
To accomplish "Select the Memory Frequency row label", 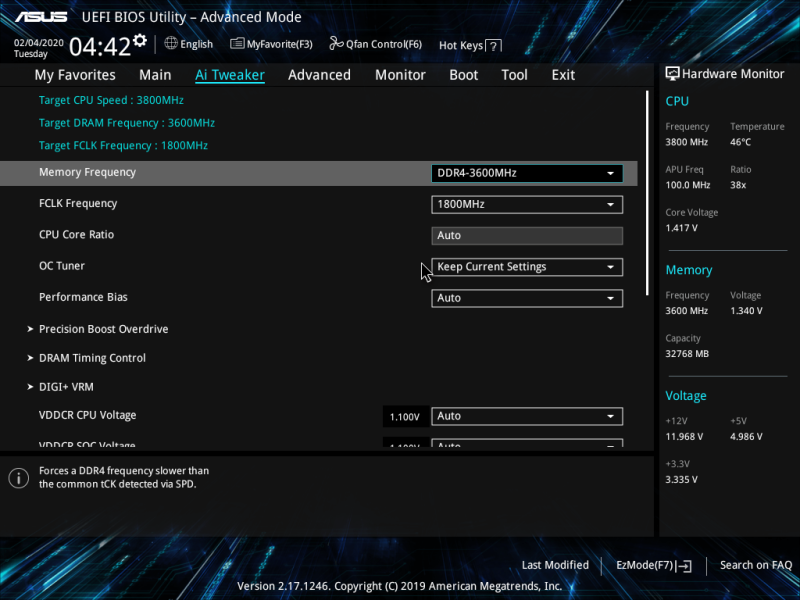I will pos(87,172).
